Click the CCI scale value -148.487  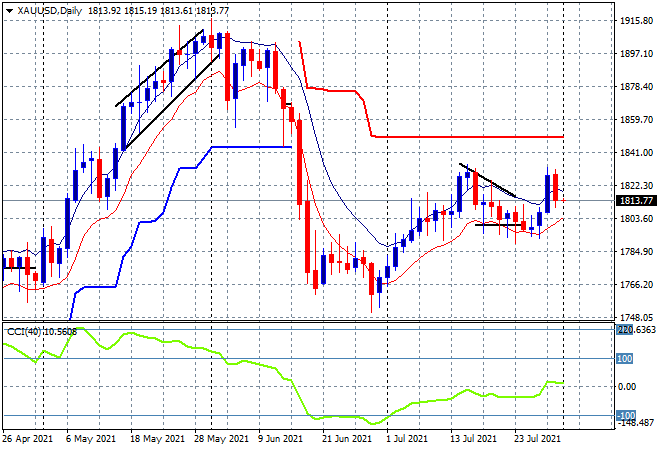635,423
